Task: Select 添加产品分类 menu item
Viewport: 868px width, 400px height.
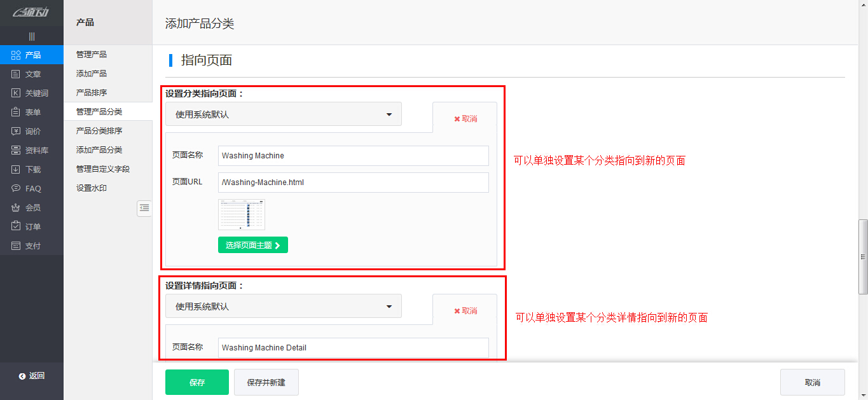Action: [99, 150]
